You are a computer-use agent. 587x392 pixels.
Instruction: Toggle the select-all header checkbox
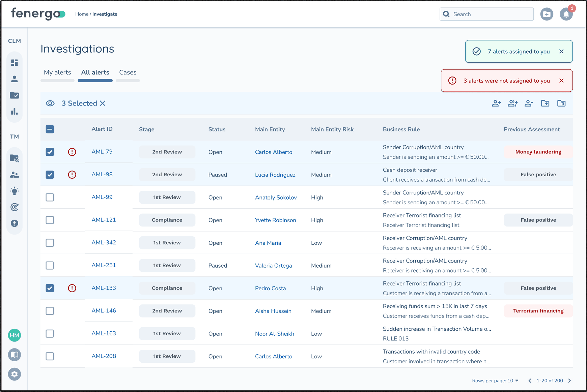tap(50, 129)
